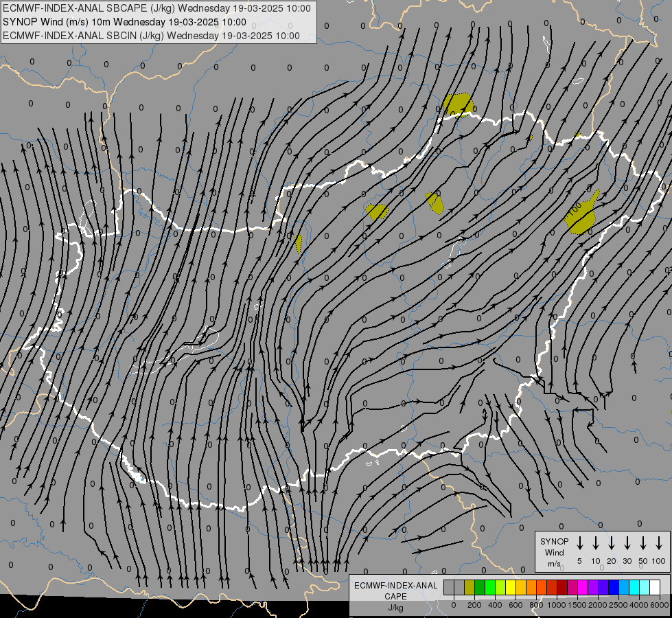The height and width of the screenshot is (618, 672).
Task: Click the 100 contour label on map
Action: tap(575, 209)
